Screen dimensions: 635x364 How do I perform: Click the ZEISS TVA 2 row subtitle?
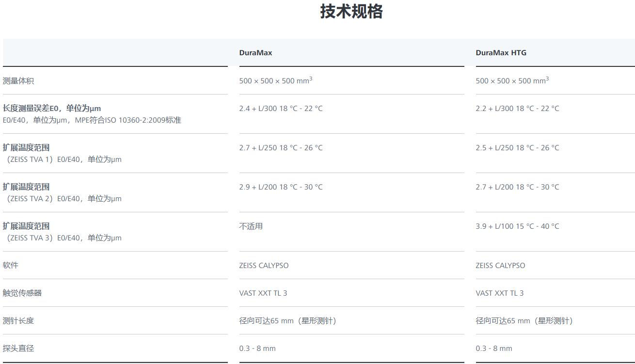pos(62,199)
